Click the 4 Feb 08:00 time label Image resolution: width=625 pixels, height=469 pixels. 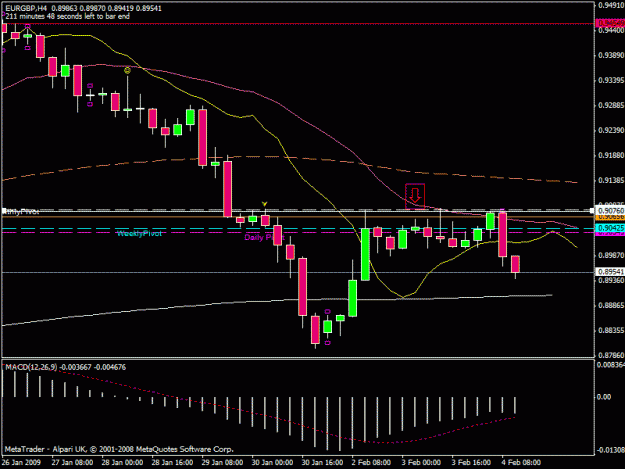pos(521,463)
